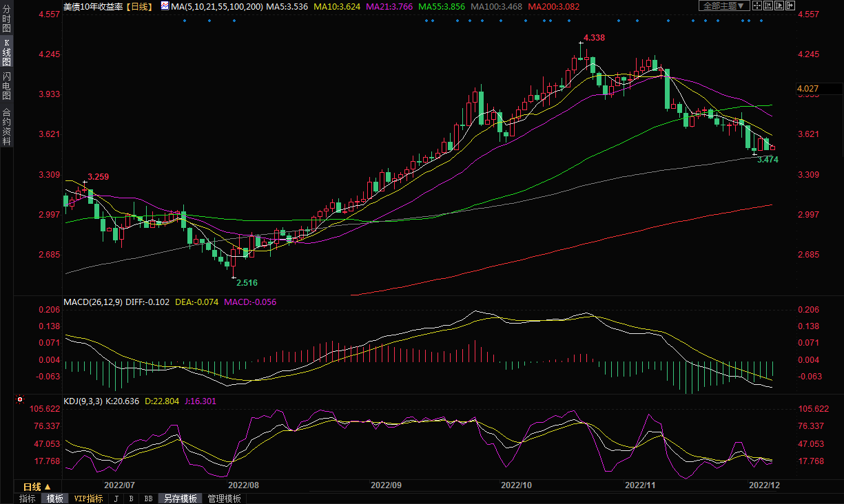Image resolution: width=844 pixels, height=504 pixels.
Task: Open the VIP指标 tab
Action: [88, 498]
